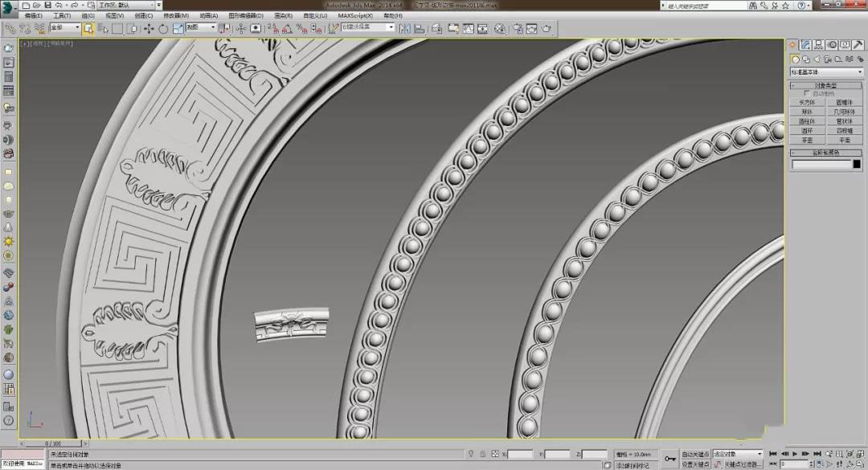Image resolution: width=868 pixels, height=470 pixels.
Task: Select the Select and Scale tool
Action: 178,28
